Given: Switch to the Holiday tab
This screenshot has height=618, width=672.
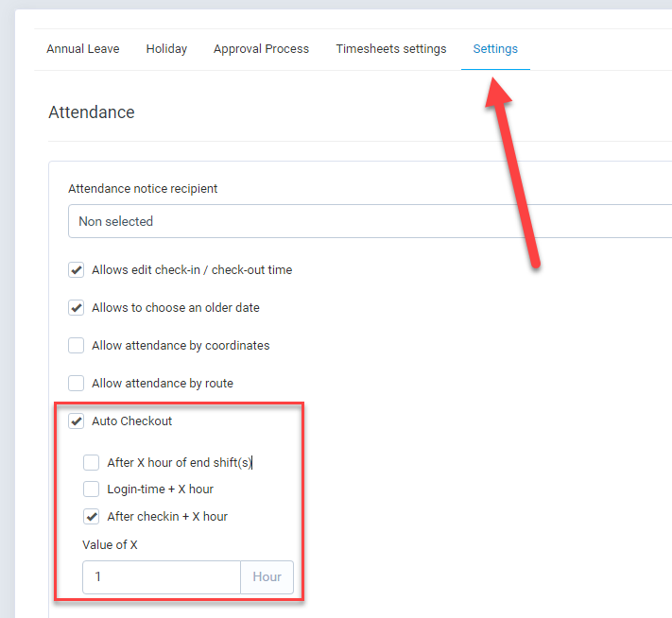Looking at the screenshot, I should 166,49.
